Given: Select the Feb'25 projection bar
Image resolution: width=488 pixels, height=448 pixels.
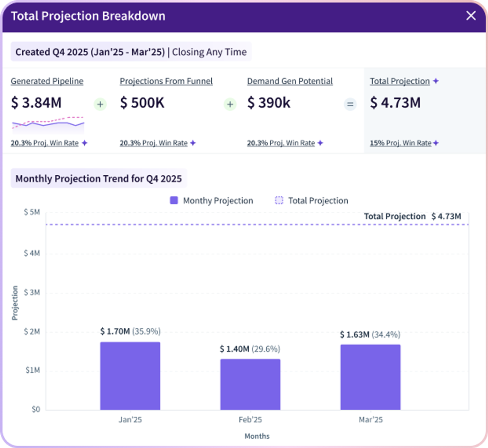Looking at the screenshot, I should 250,384.
